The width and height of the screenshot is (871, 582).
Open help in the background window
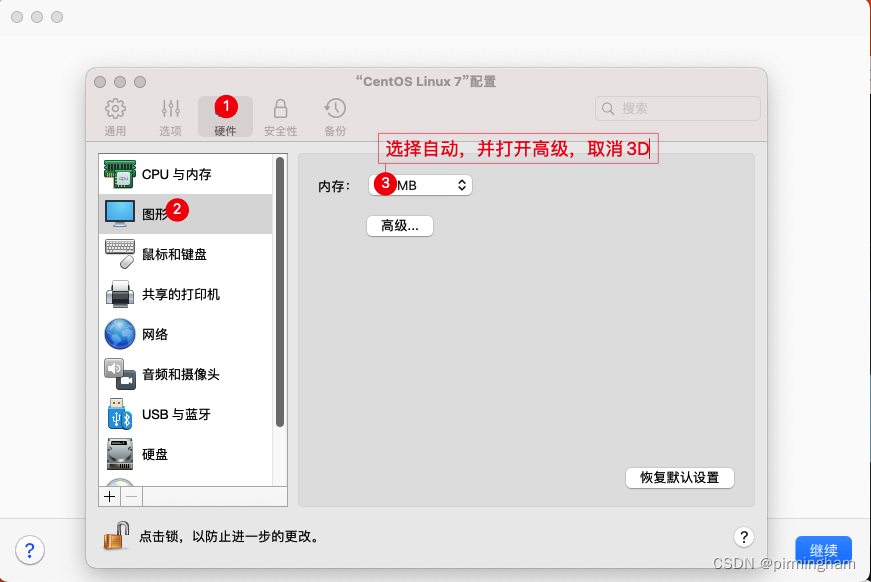click(30, 550)
